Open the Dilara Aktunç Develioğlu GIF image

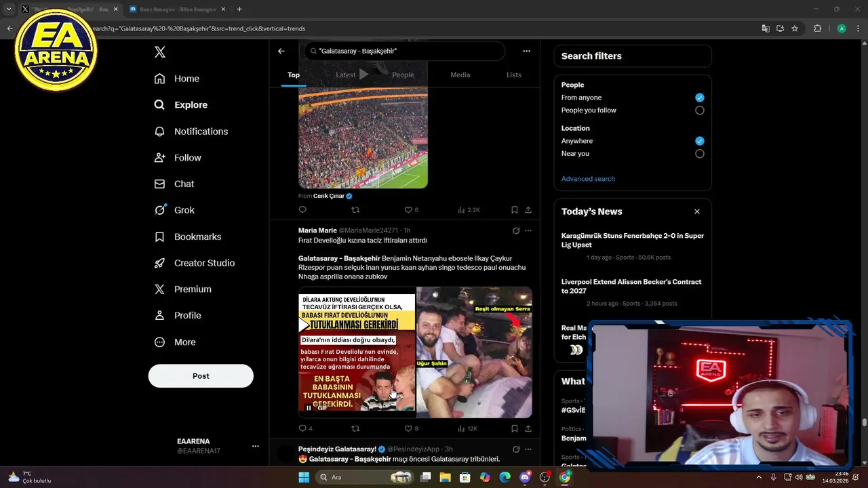(357, 352)
